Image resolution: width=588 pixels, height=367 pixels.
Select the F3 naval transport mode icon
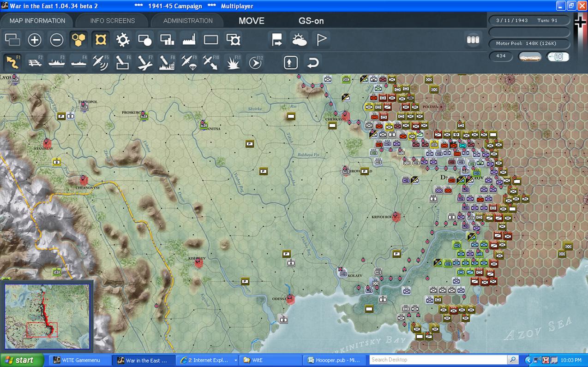(x=57, y=62)
